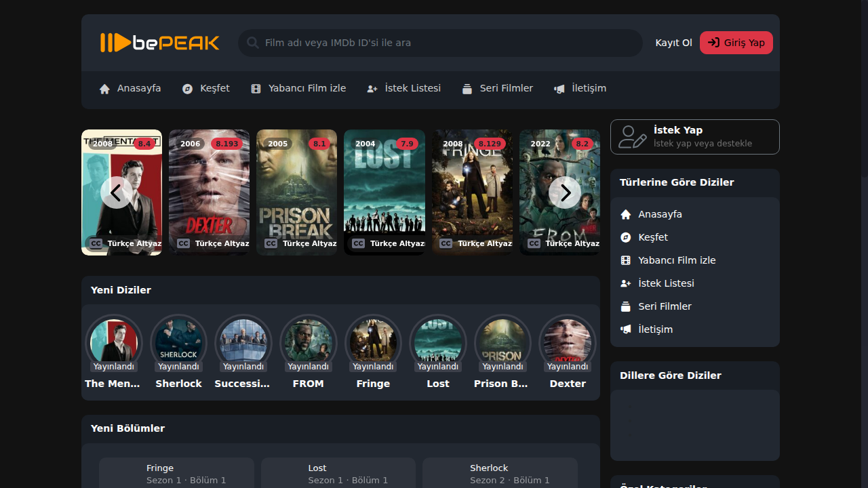This screenshot has width=868, height=488.
Task: Select The Mentalist circle thumbnail in Yeni Diziler
Action: (114, 342)
